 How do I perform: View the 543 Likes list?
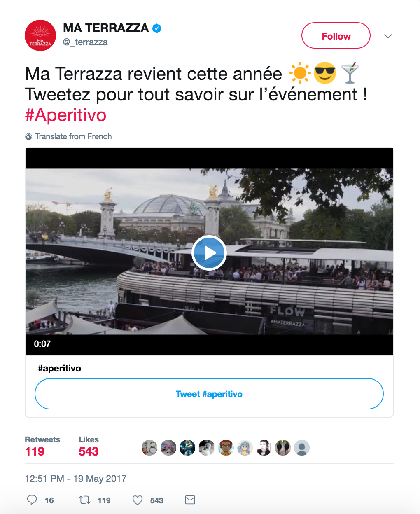pyautogui.click(x=89, y=446)
